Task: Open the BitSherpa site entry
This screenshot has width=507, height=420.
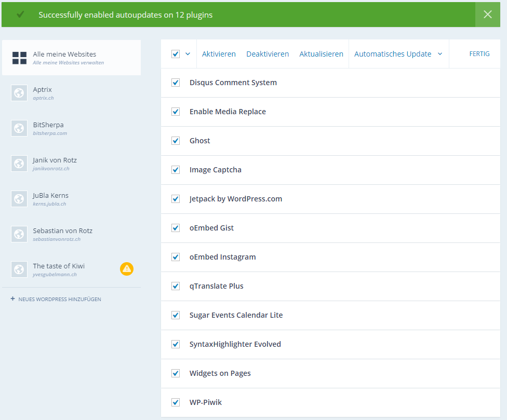Action: (x=72, y=128)
